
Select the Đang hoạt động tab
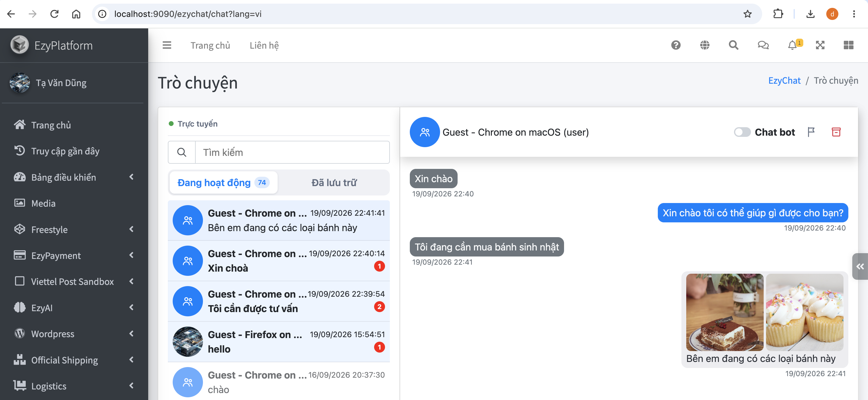click(224, 182)
